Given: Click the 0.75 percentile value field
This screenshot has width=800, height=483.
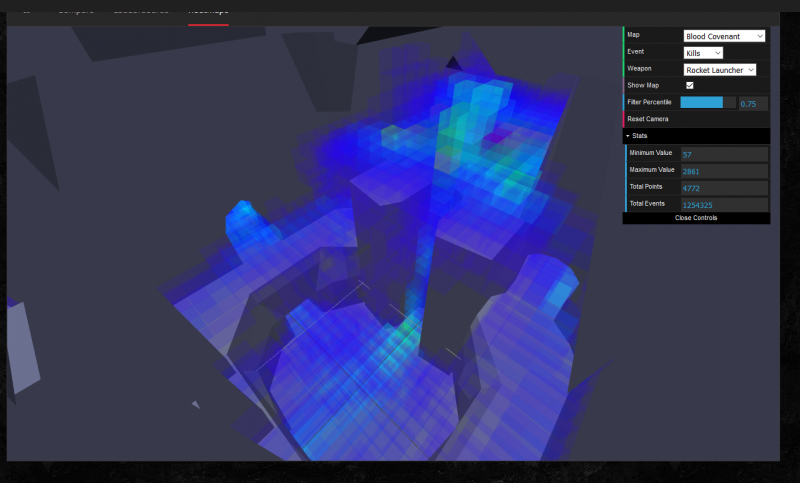Looking at the screenshot, I should click(752, 103).
